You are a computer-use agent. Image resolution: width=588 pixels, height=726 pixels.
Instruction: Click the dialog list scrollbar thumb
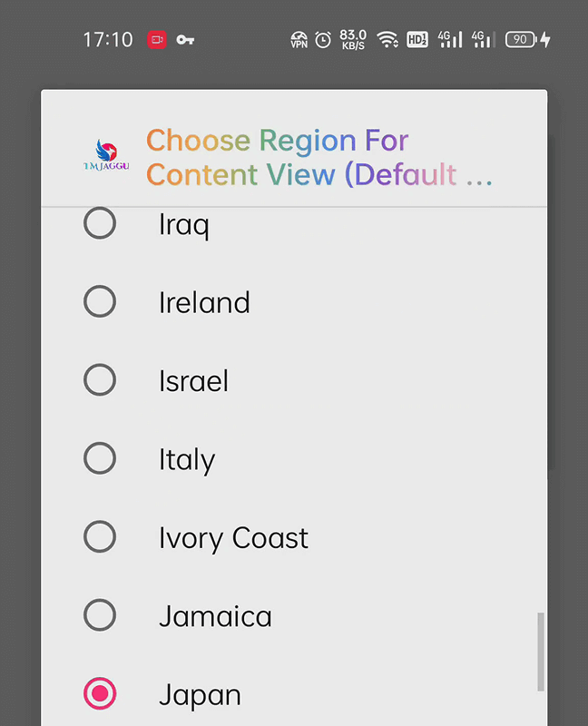click(x=540, y=652)
